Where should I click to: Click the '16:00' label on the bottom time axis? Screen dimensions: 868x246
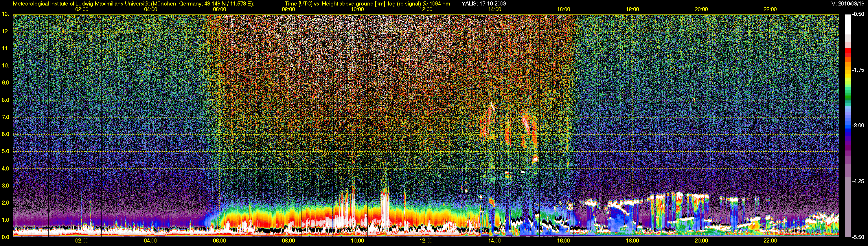coord(564,241)
